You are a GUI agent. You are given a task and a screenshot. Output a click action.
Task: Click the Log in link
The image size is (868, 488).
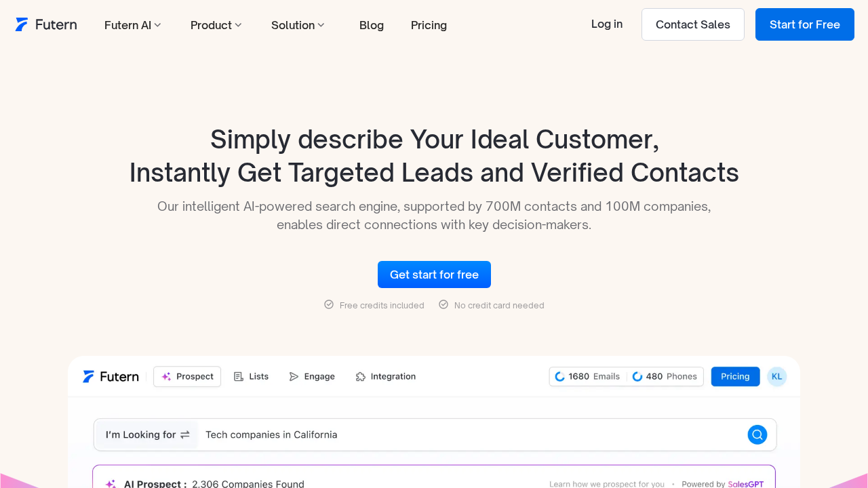click(607, 24)
